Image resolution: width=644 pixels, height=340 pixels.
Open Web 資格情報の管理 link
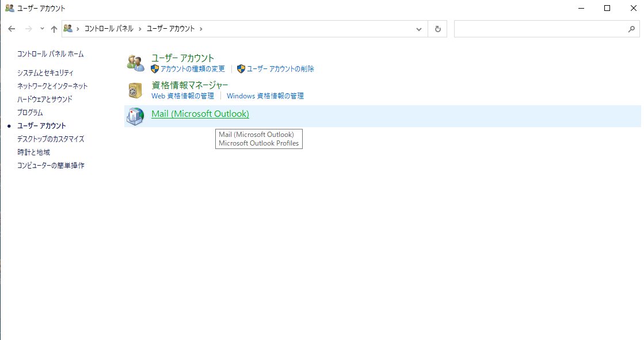pos(182,96)
